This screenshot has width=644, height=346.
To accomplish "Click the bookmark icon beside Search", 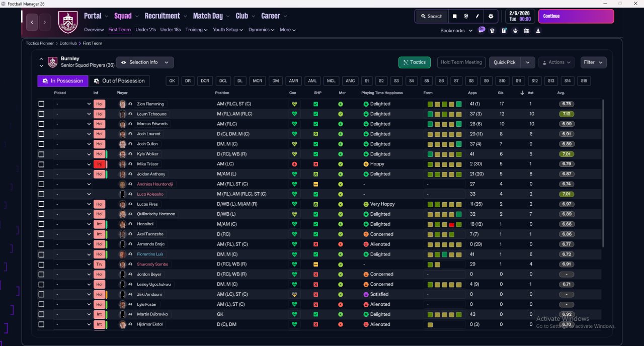I will [455, 16].
